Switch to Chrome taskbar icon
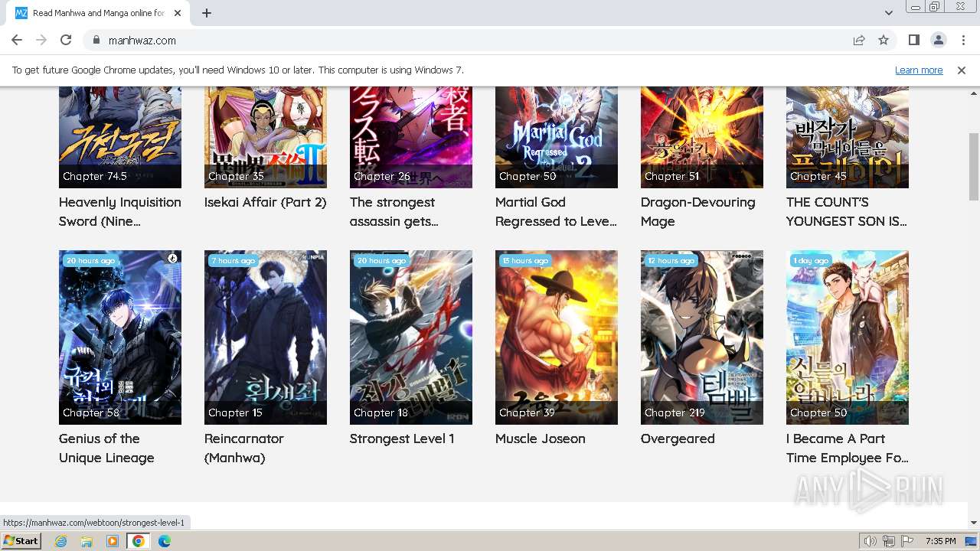Screen dimensions: 980x551 click(x=139, y=541)
